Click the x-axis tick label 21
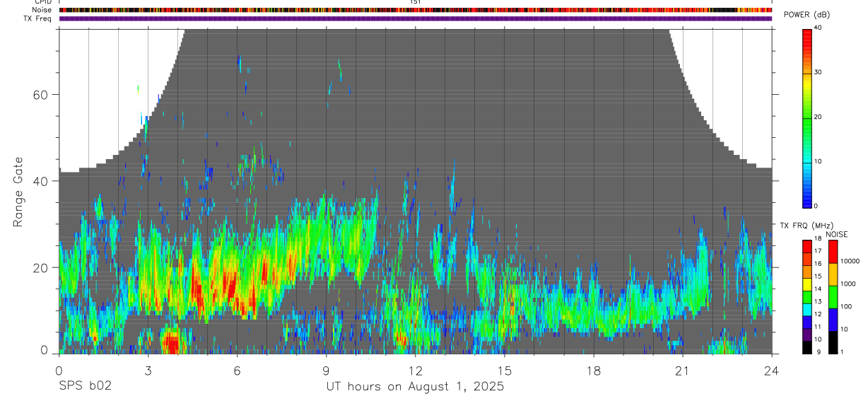The height and width of the screenshot is (401, 868). click(682, 370)
